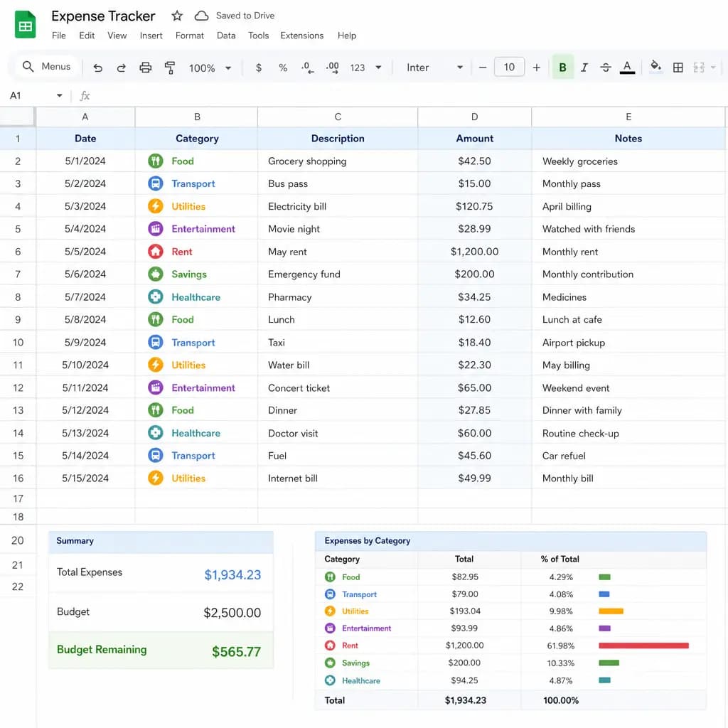The width and height of the screenshot is (728, 728).
Task: Toggle Italic formatting
Action: 584,68
